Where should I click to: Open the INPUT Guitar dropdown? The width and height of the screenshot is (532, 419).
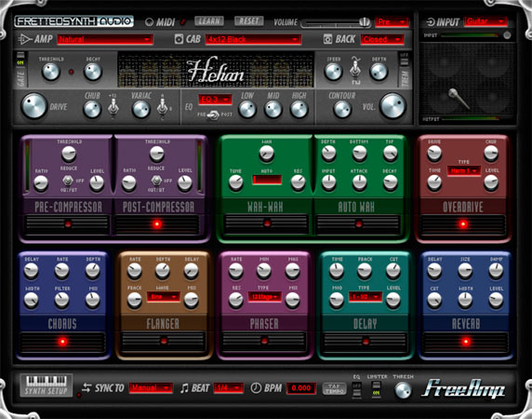(485, 21)
